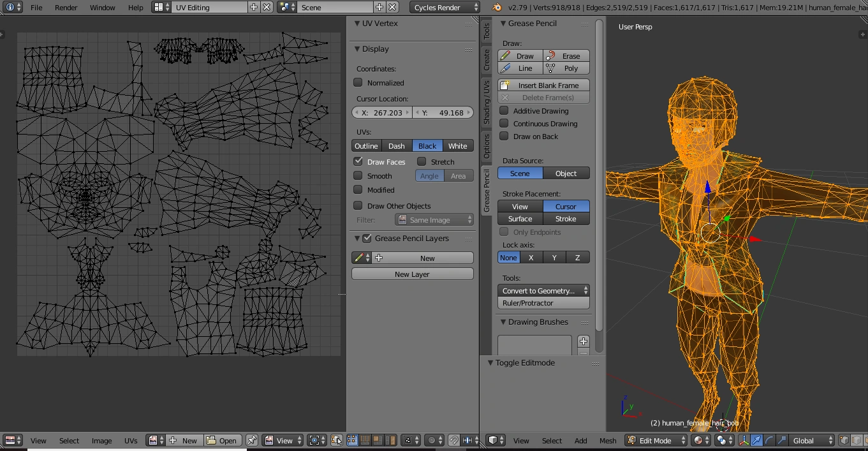
Task: Collapse the Grease Pencil Layers panel
Action: [357, 239]
